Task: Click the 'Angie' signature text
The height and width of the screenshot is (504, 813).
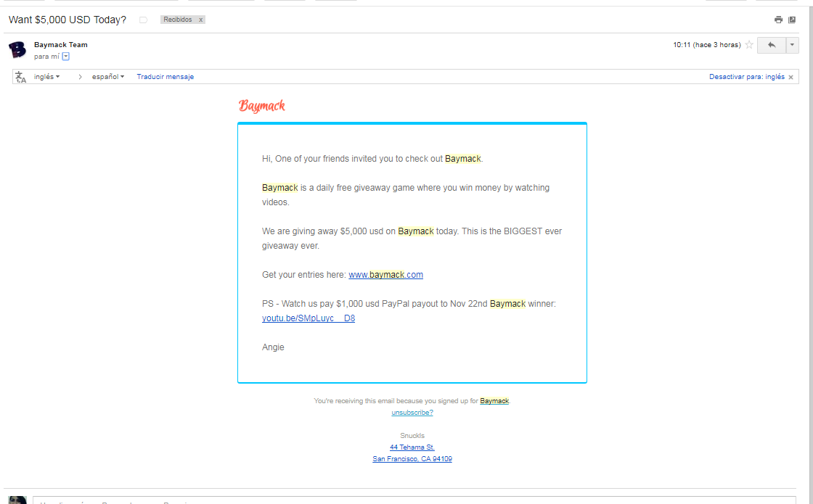Action: click(x=273, y=347)
